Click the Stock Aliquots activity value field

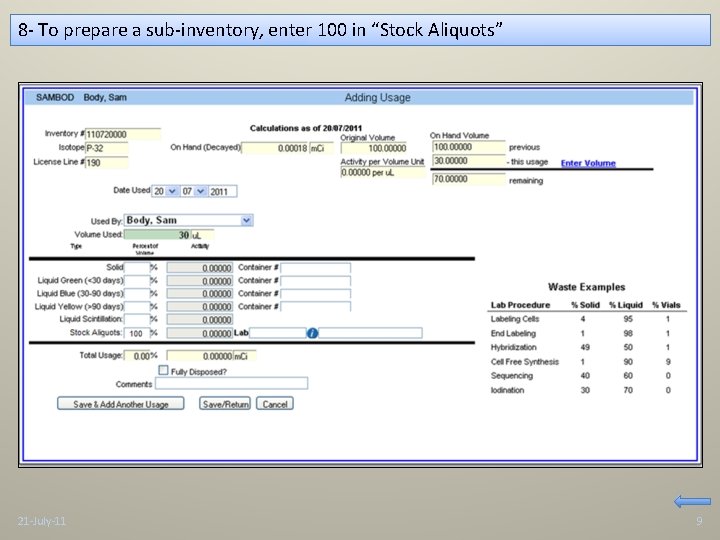(200, 333)
